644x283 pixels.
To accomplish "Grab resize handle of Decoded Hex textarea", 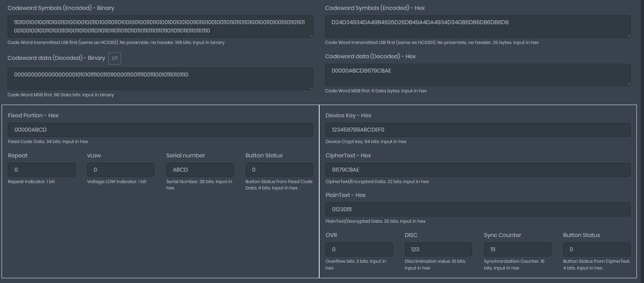I will coord(629,84).
